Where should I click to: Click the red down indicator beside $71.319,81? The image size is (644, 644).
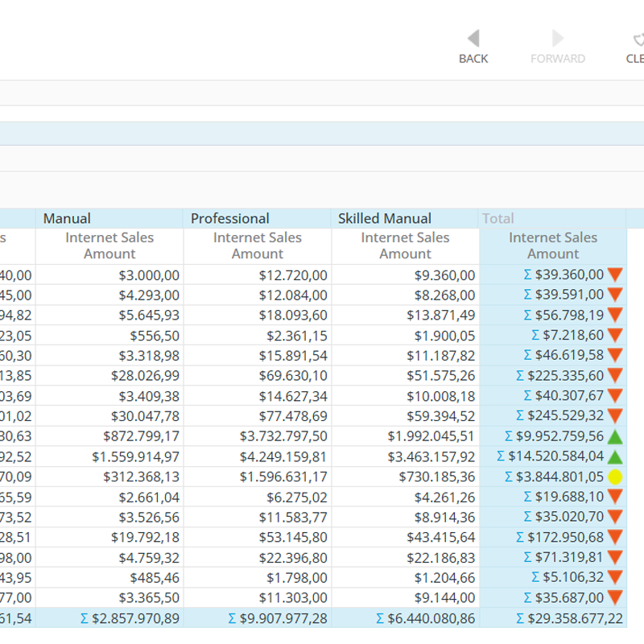615,557
